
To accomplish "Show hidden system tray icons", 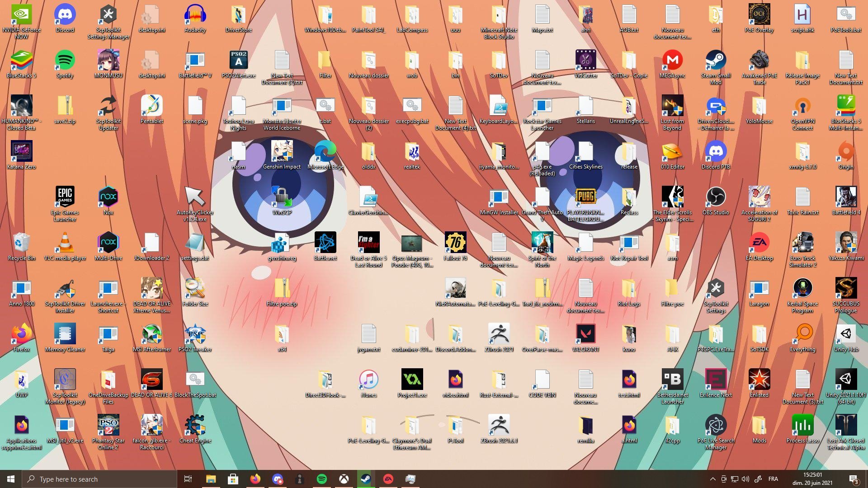I will pyautogui.click(x=713, y=479).
